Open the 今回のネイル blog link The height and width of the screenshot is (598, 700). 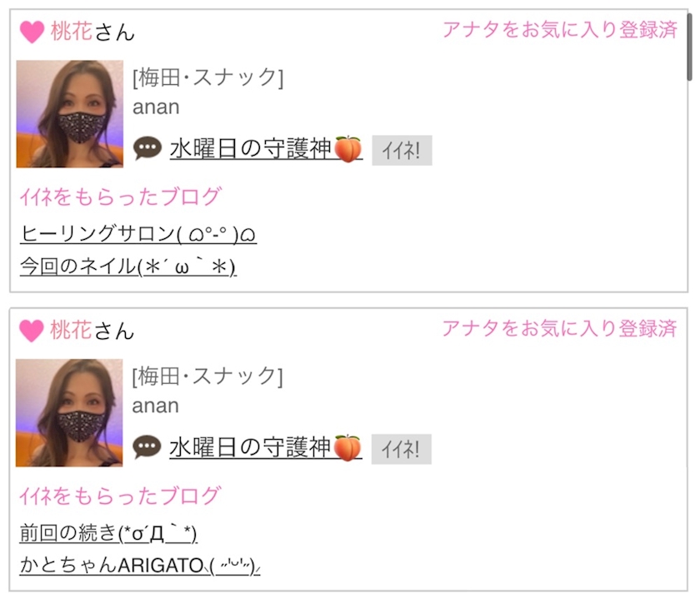[127, 267]
